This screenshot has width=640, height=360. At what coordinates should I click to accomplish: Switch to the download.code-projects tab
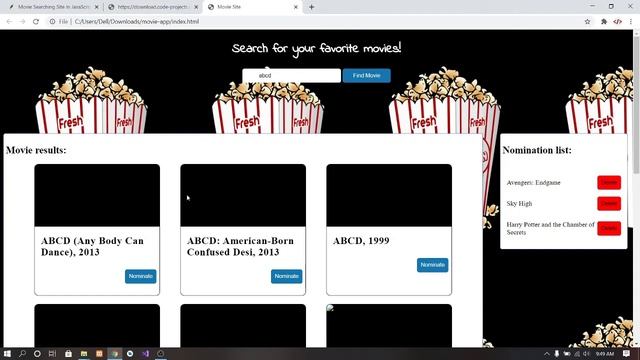tap(152, 7)
